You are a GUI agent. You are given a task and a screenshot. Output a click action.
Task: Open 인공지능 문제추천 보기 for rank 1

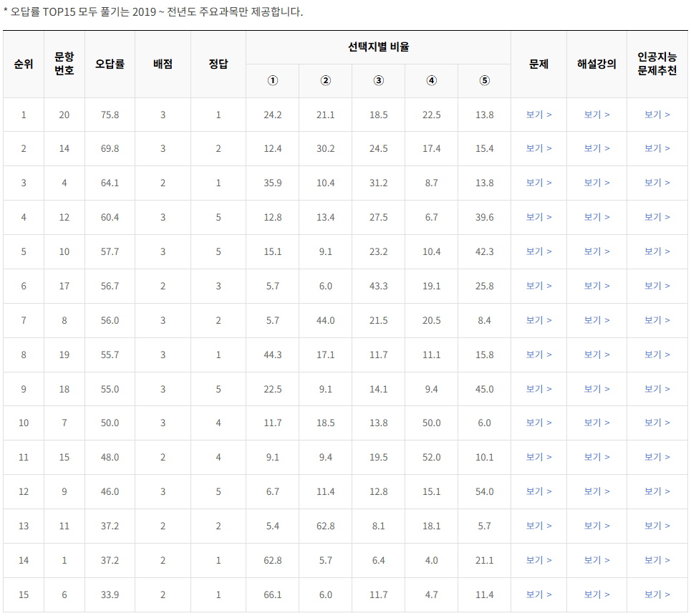[657, 115]
